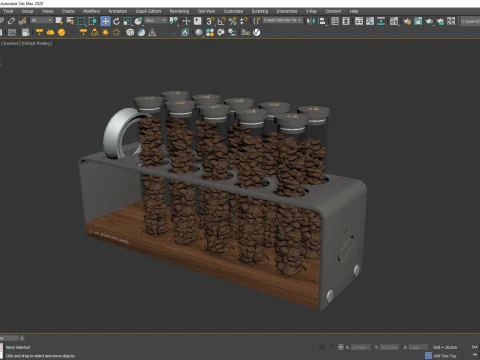The height and width of the screenshot is (360, 480).
Task: Open the Help menu
Action: (x=354, y=11)
